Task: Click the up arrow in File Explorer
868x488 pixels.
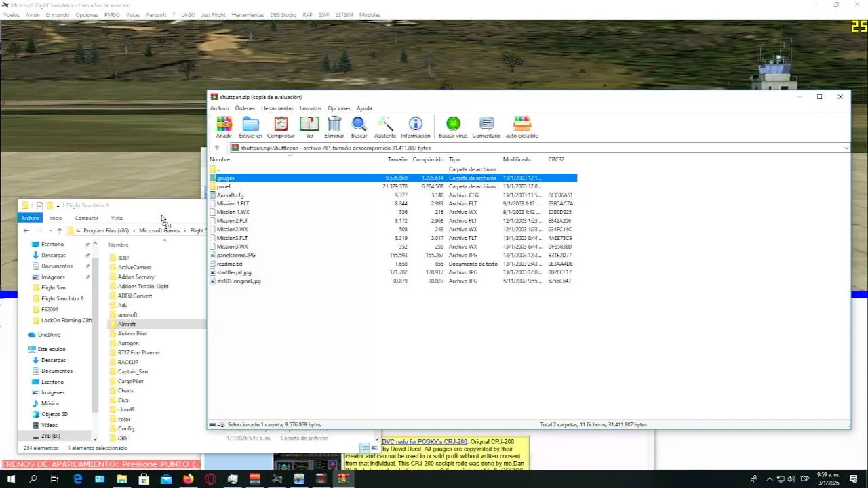Action: (x=60, y=230)
